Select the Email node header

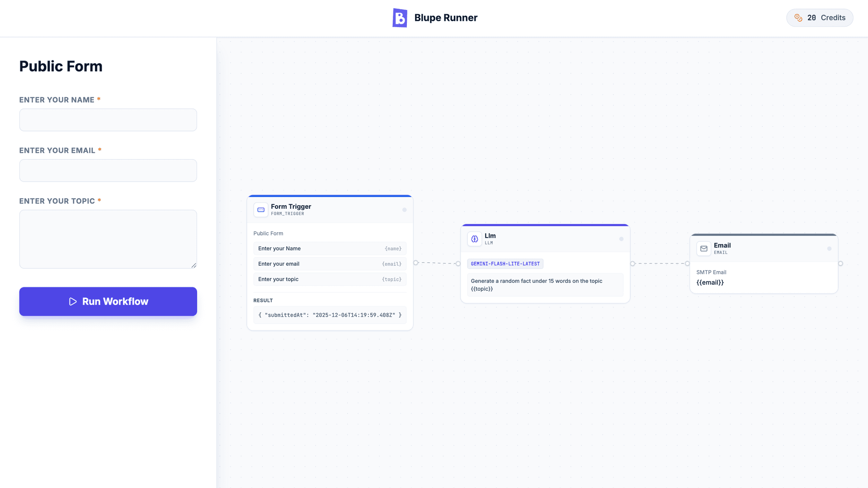[x=722, y=245]
